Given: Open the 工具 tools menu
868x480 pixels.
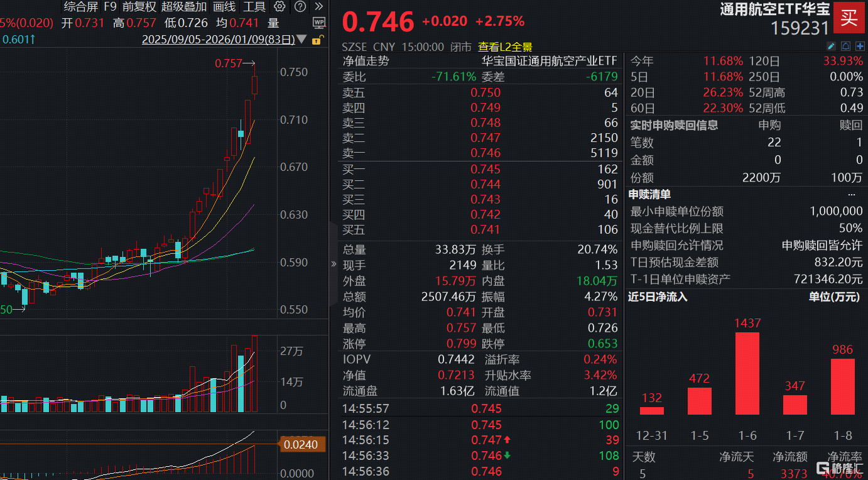Looking at the screenshot, I should [254, 7].
